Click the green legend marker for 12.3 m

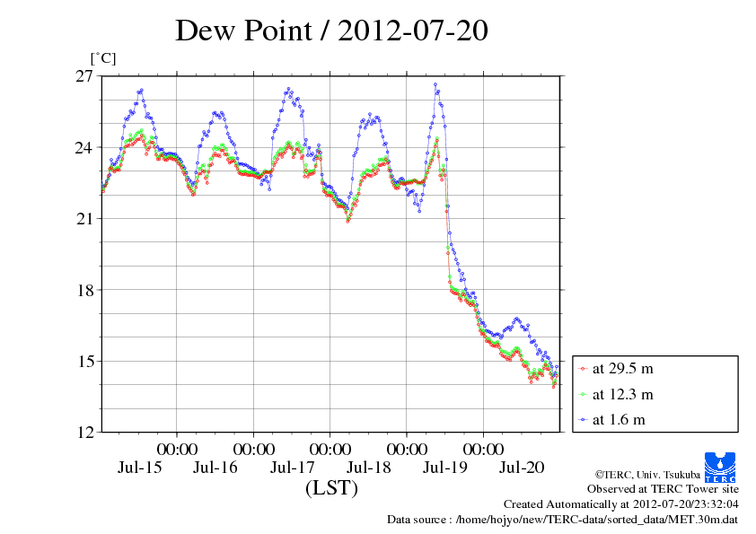point(583,395)
